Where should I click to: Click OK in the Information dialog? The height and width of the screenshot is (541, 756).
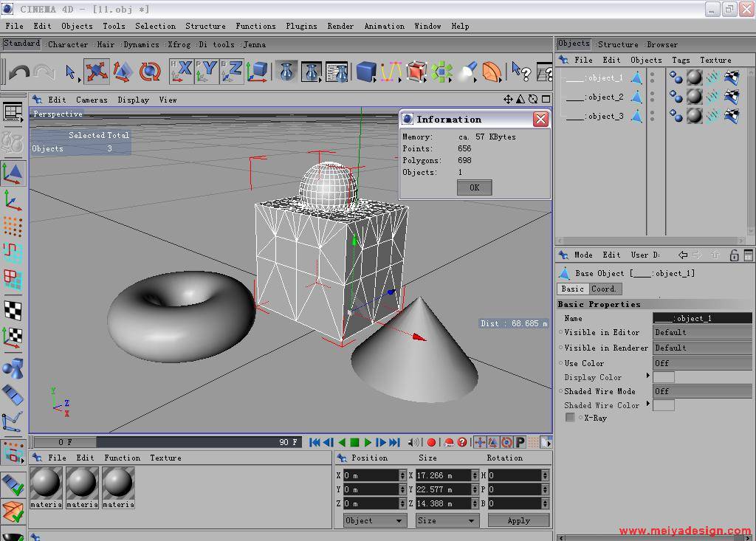coord(475,187)
